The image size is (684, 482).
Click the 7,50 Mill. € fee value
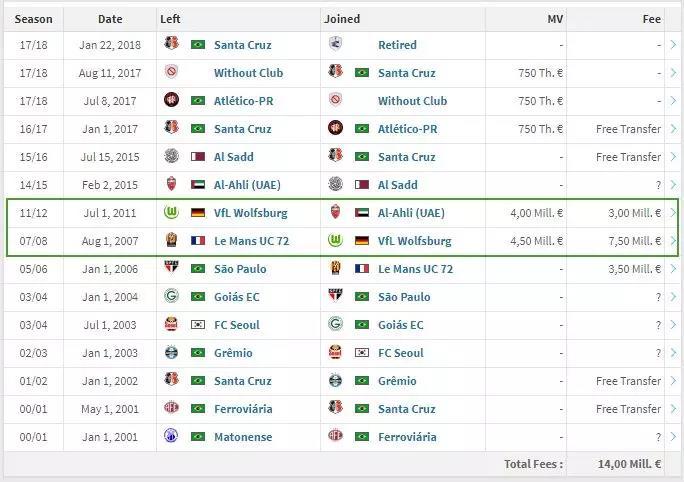pyautogui.click(x=634, y=241)
